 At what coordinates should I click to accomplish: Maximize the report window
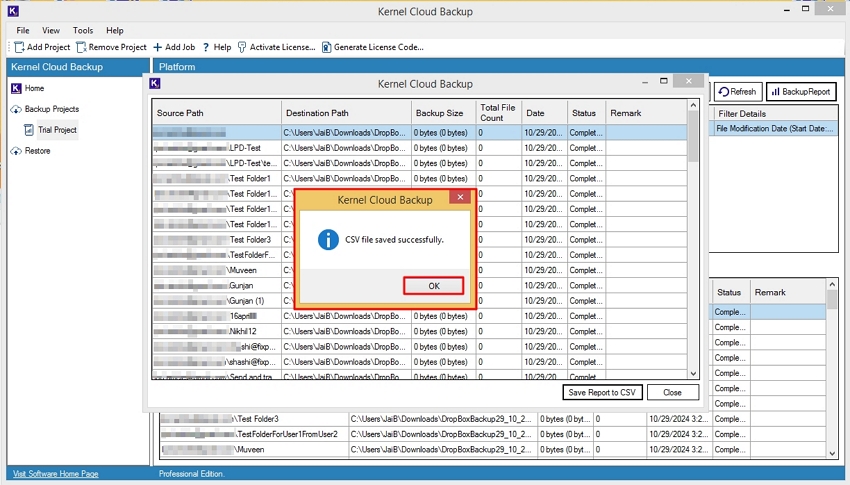pos(664,81)
